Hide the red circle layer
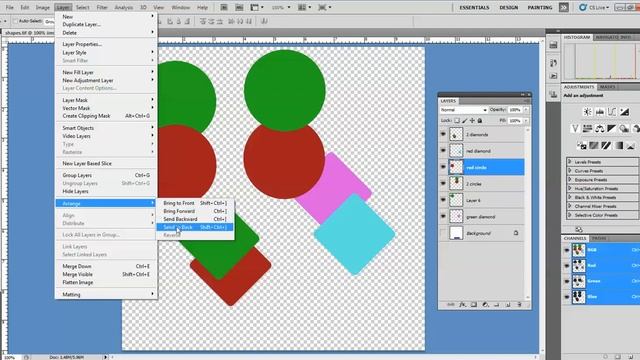 (443, 167)
